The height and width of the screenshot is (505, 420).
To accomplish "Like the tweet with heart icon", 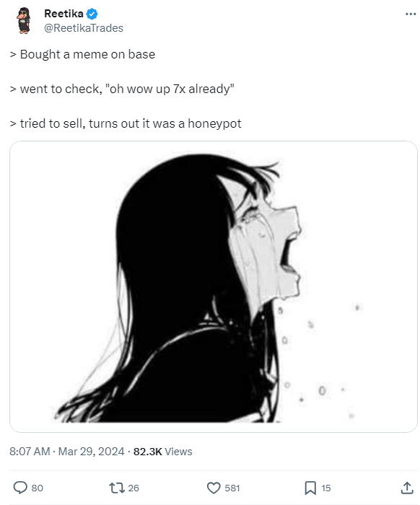I will tap(213, 488).
